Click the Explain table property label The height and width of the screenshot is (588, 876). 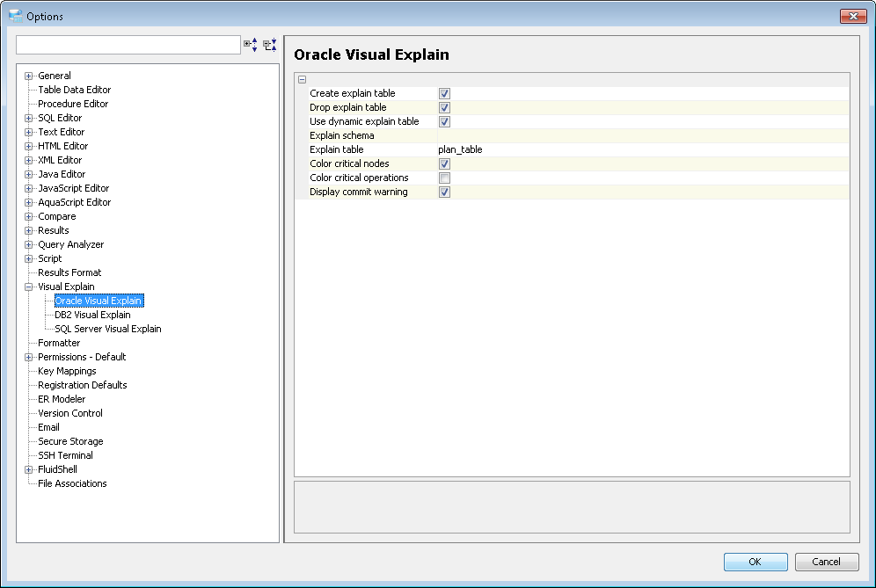point(336,149)
